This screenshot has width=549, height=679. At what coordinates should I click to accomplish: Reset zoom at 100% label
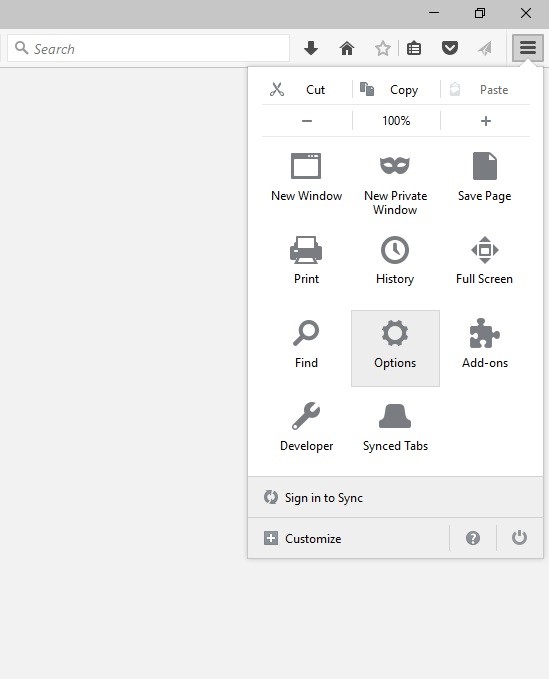coord(396,121)
